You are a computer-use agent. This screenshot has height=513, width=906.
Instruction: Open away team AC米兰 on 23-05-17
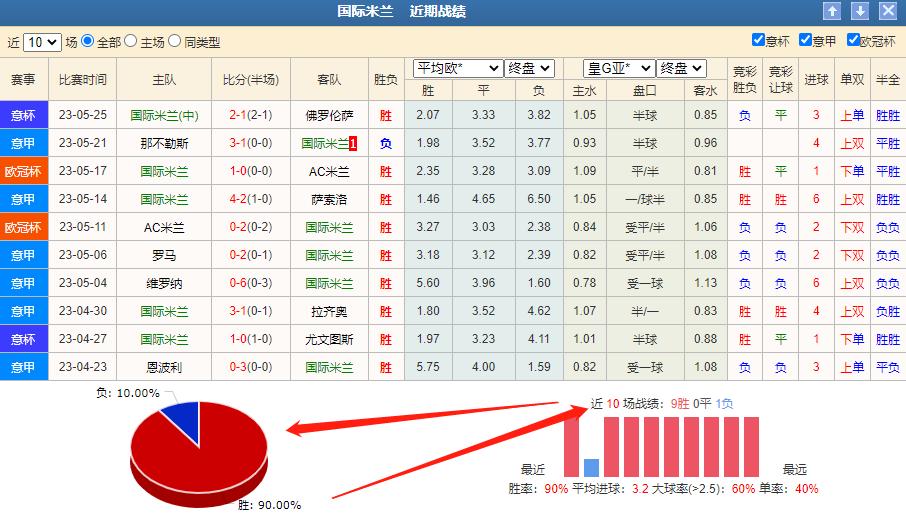tap(329, 172)
